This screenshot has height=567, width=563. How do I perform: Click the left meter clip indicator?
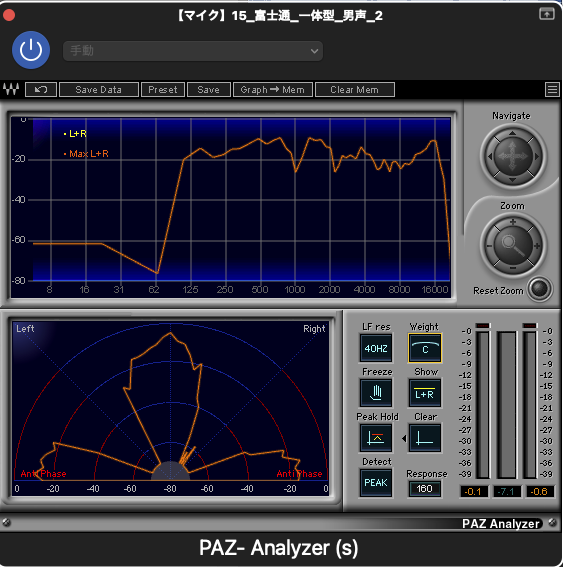(482, 325)
